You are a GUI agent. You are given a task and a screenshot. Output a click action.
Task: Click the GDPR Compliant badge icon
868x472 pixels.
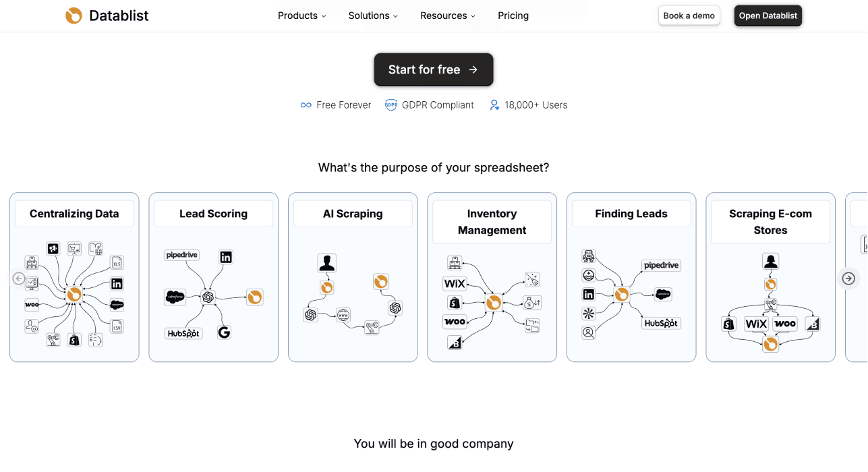coord(390,105)
